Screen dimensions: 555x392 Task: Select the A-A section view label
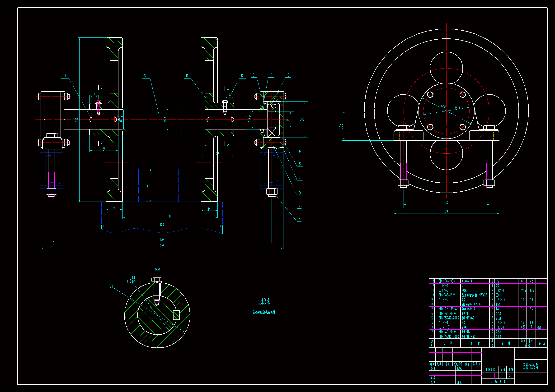tap(157, 269)
